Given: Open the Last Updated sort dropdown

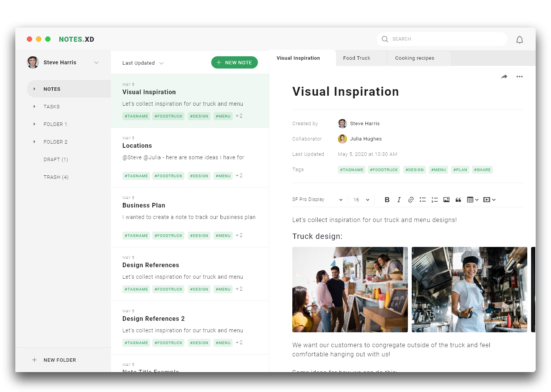Looking at the screenshot, I should click(x=143, y=63).
